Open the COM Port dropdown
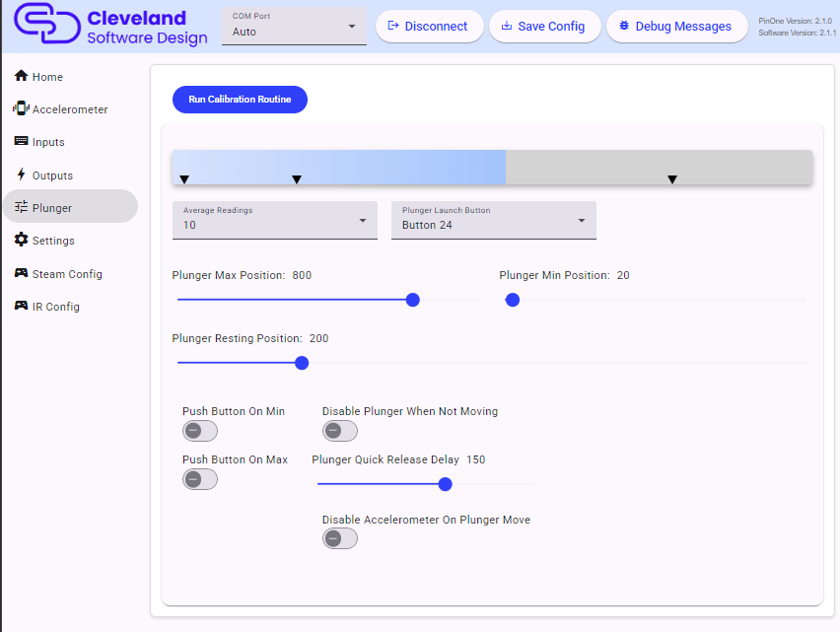The height and width of the screenshot is (632, 840). [294, 27]
